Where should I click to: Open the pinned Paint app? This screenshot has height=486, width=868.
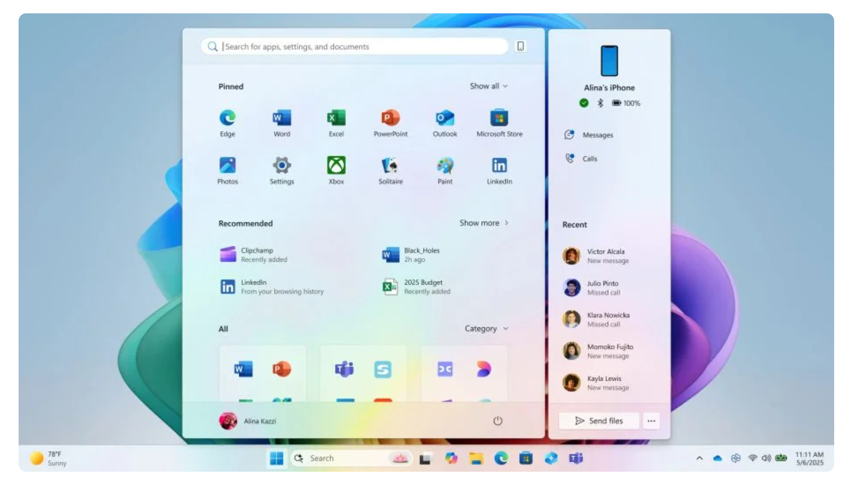[x=444, y=171]
